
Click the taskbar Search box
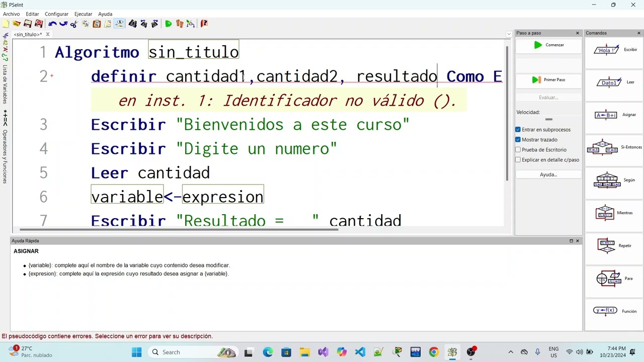[194, 352]
